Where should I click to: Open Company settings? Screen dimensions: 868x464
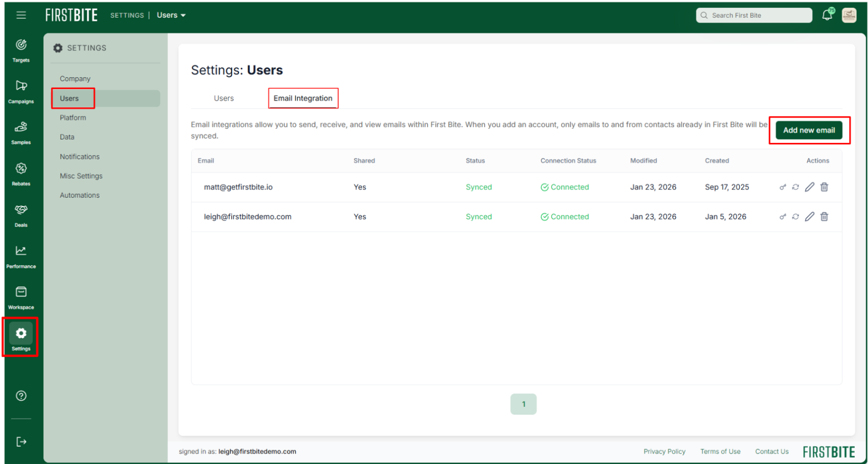click(x=75, y=78)
